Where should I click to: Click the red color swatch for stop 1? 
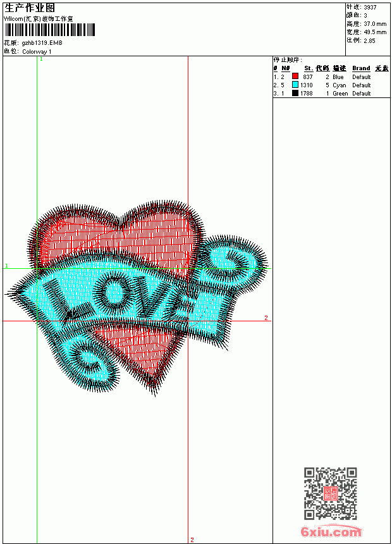point(295,77)
